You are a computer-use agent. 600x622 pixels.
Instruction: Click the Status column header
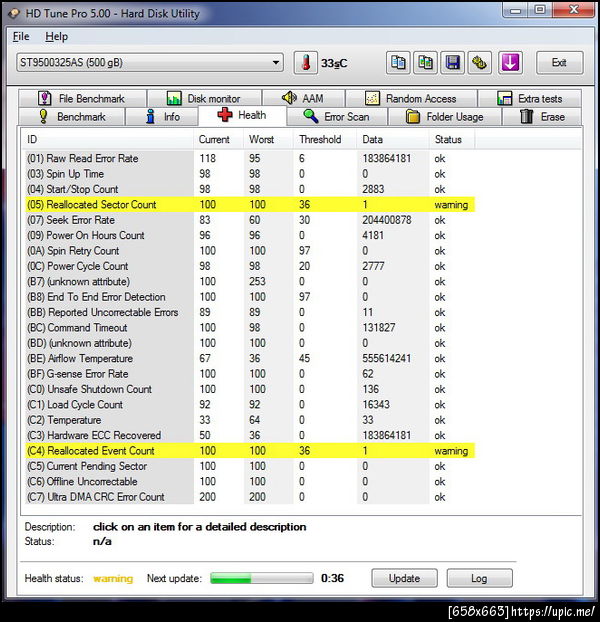pos(452,140)
